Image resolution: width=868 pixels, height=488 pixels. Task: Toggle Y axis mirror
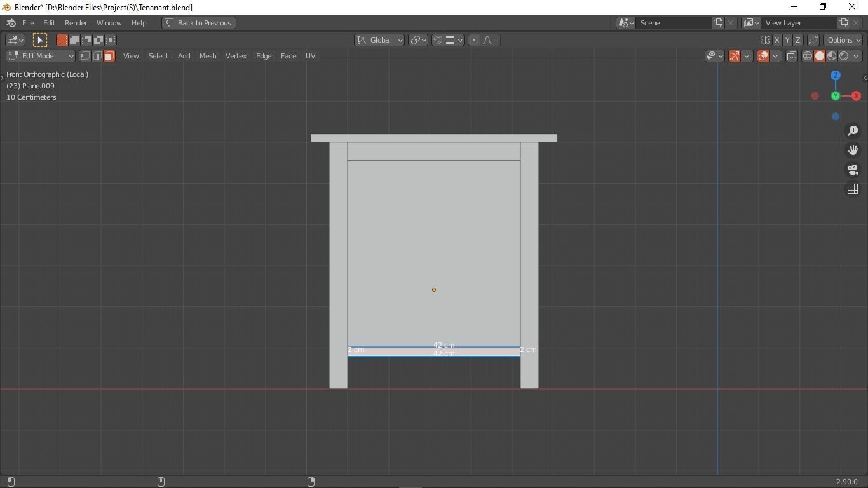[x=787, y=40]
